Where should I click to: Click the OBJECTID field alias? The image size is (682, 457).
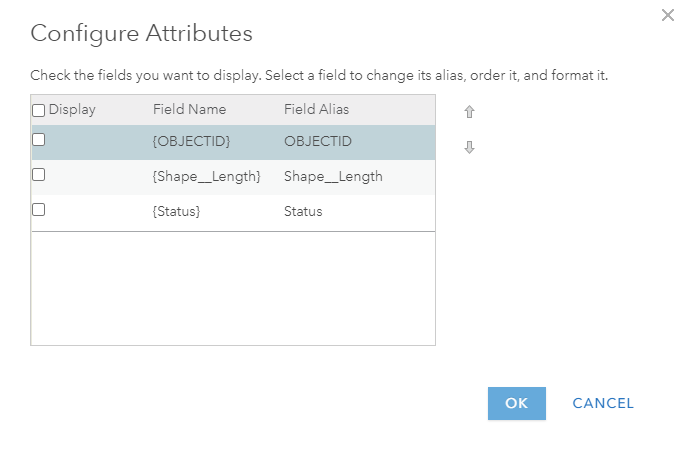pyautogui.click(x=317, y=142)
